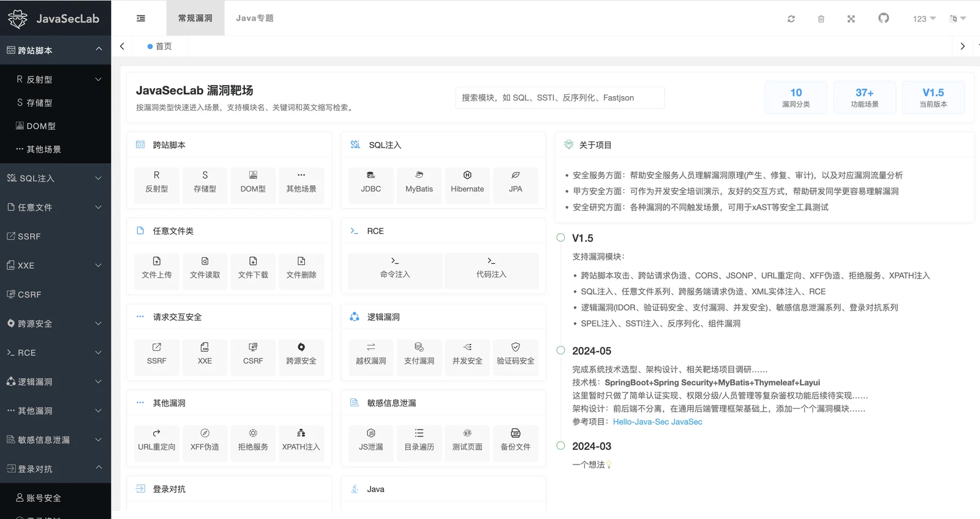Switch to the Java专题 top tab
Screen dimensions: 980x519
click(255, 18)
